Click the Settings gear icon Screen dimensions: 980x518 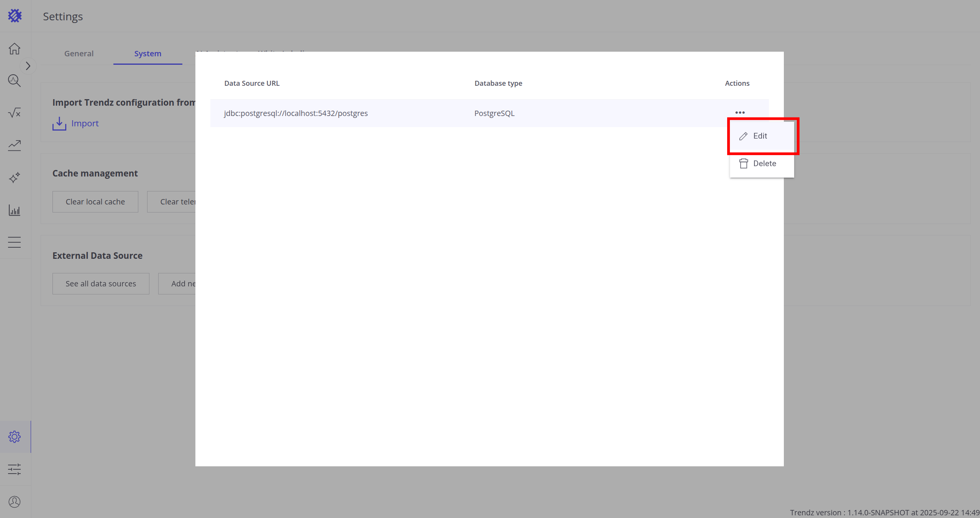click(x=15, y=437)
